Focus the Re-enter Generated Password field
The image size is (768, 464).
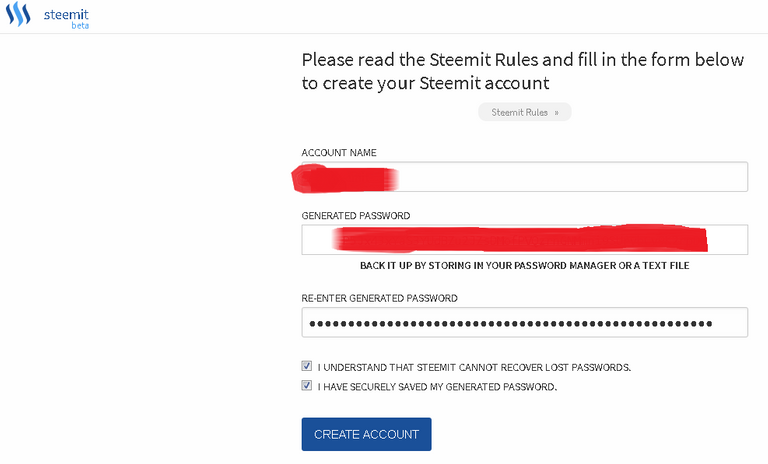point(525,322)
